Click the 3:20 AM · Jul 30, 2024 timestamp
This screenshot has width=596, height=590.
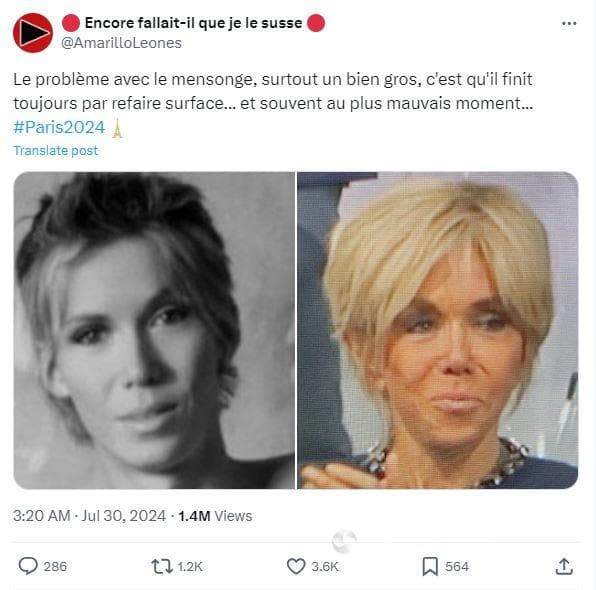pyautogui.click(x=89, y=516)
